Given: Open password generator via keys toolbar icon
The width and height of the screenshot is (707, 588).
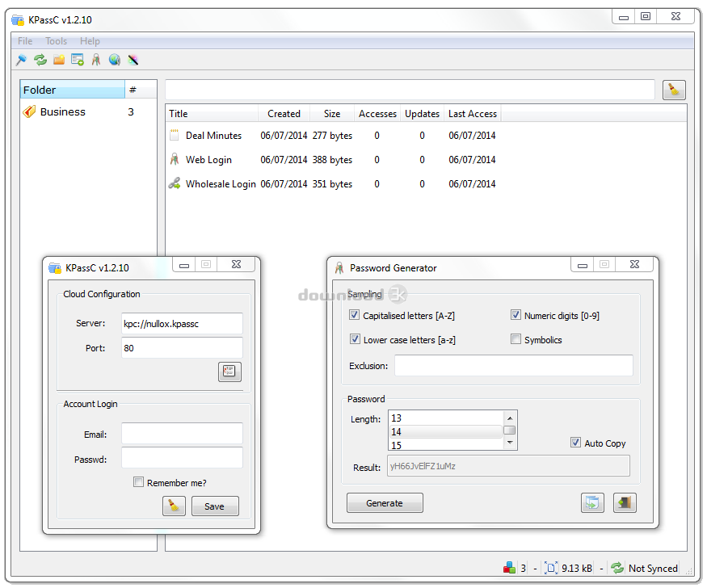Looking at the screenshot, I should pyautogui.click(x=95, y=60).
